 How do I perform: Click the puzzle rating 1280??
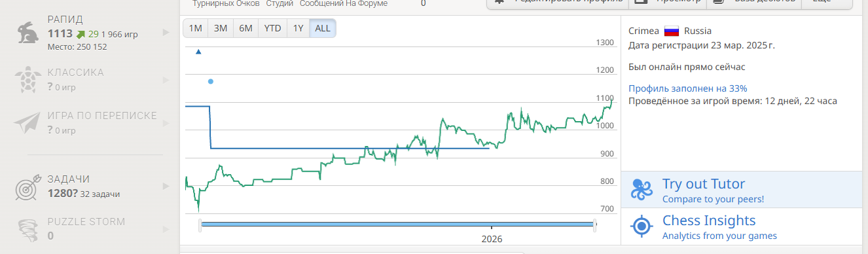[63, 193]
